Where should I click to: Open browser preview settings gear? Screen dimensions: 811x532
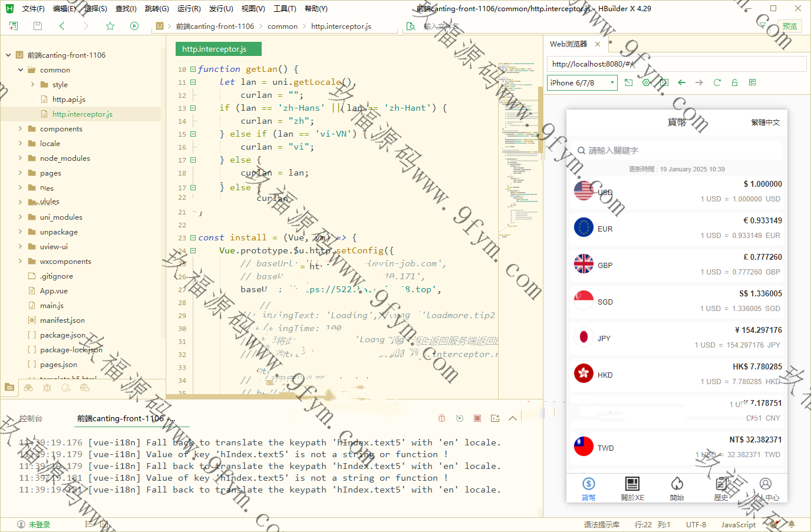[x=647, y=82]
